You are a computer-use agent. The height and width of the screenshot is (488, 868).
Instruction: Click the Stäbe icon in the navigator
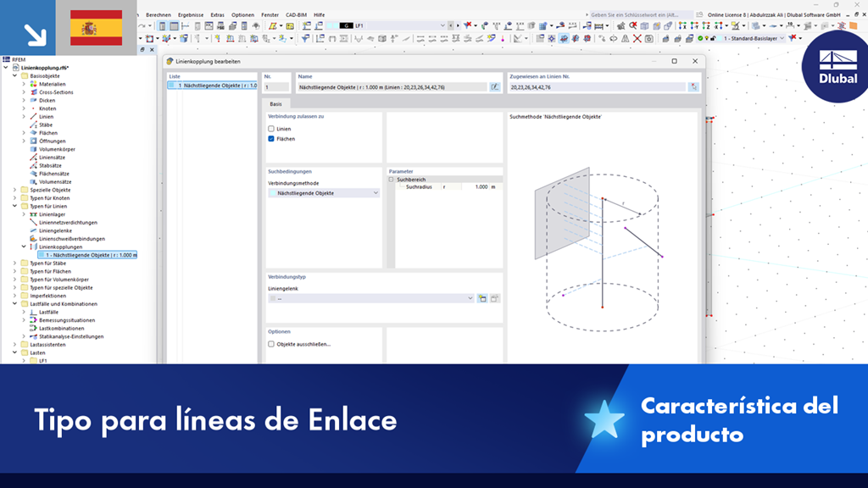coord(33,125)
